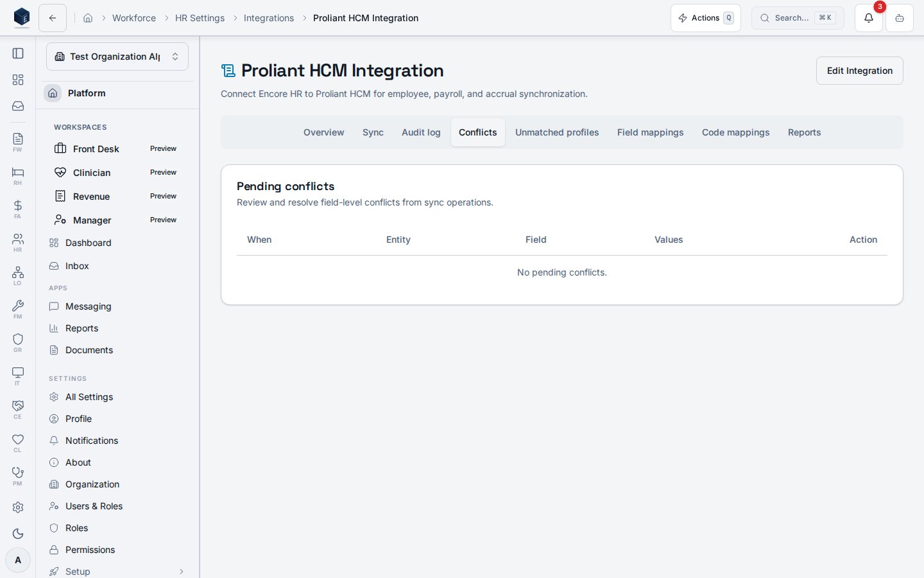Go to Integrations breadcrumb

[x=269, y=18]
